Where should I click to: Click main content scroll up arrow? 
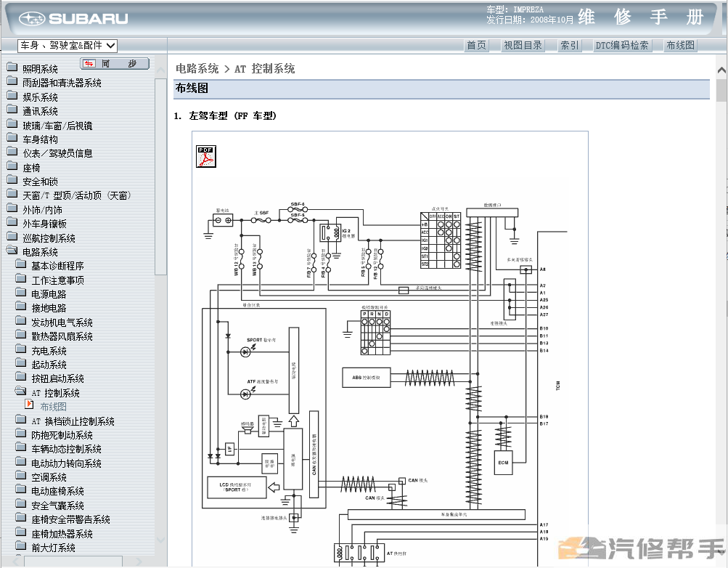click(x=722, y=70)
